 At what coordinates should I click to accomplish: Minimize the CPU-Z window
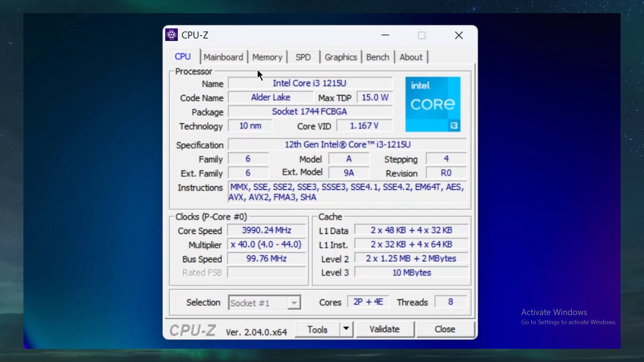(x=385, y=35)
